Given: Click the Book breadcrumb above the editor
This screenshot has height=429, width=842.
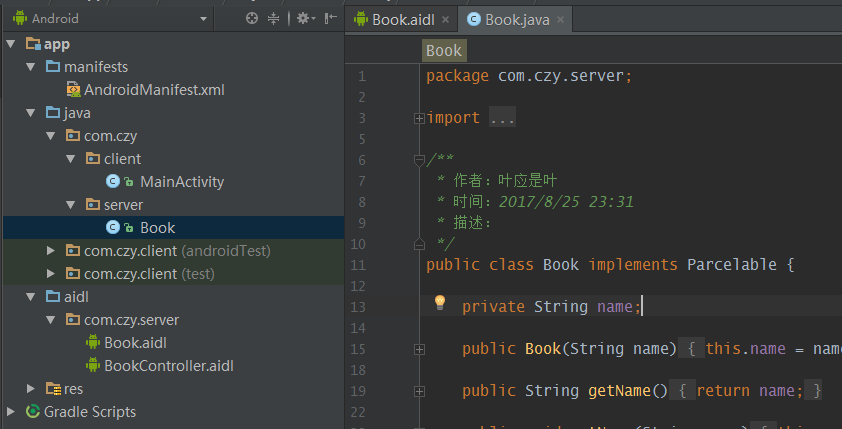Looking at the screenshot, I should [443, 50].
